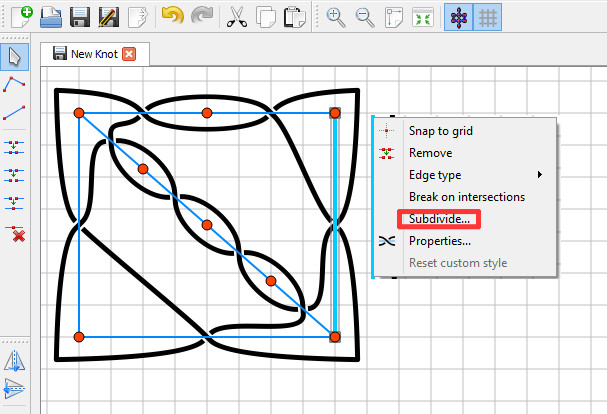
Task: Paste from clipboard icon
Action: [295, 17]
